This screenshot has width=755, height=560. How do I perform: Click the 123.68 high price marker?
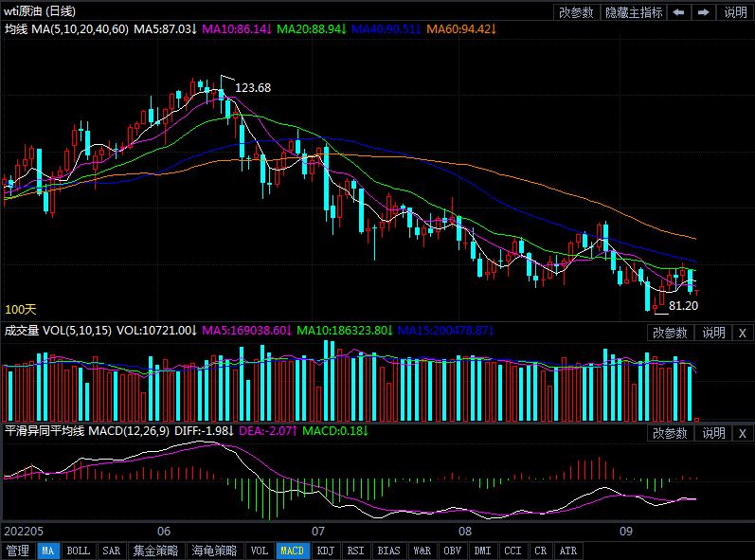253,88
